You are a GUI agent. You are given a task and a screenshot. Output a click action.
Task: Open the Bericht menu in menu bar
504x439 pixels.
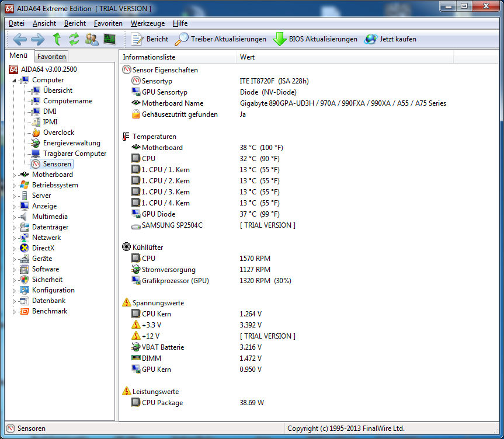click(x=75, y=23)
